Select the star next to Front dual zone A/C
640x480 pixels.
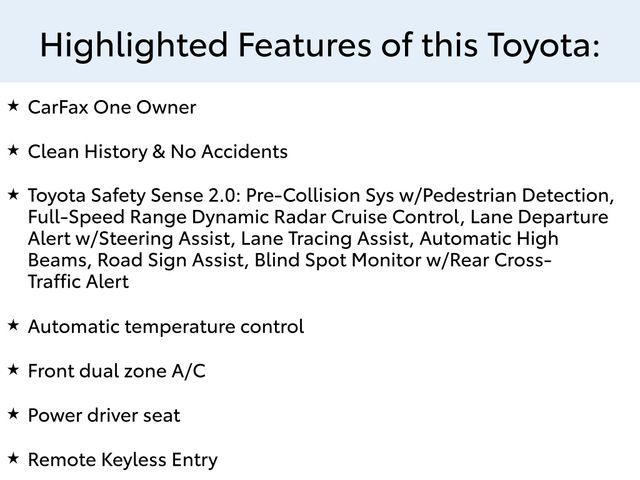tap(12, 369)
